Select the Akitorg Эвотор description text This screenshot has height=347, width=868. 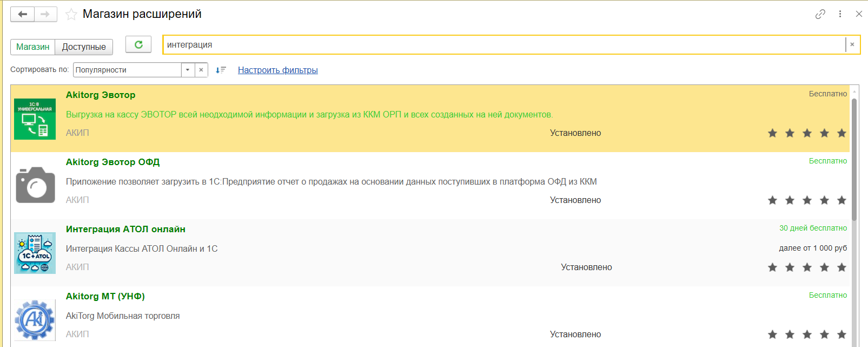pyautogui.click(x=309, y=115)
